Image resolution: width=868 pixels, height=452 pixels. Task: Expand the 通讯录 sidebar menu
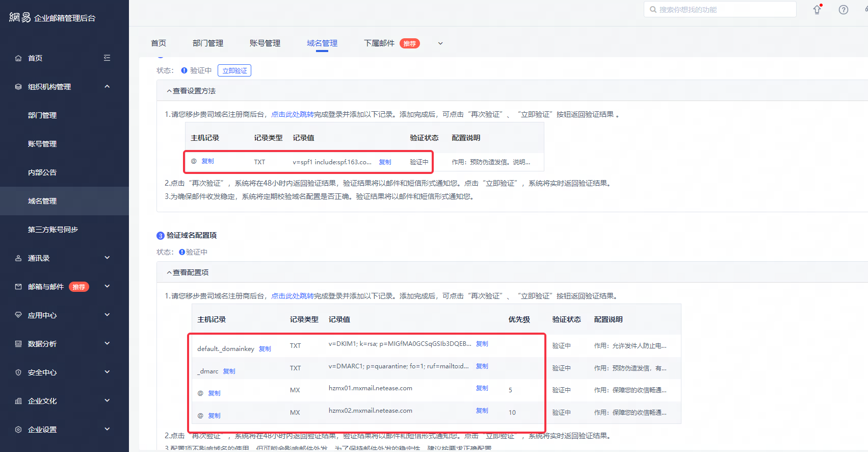point(107,258)
